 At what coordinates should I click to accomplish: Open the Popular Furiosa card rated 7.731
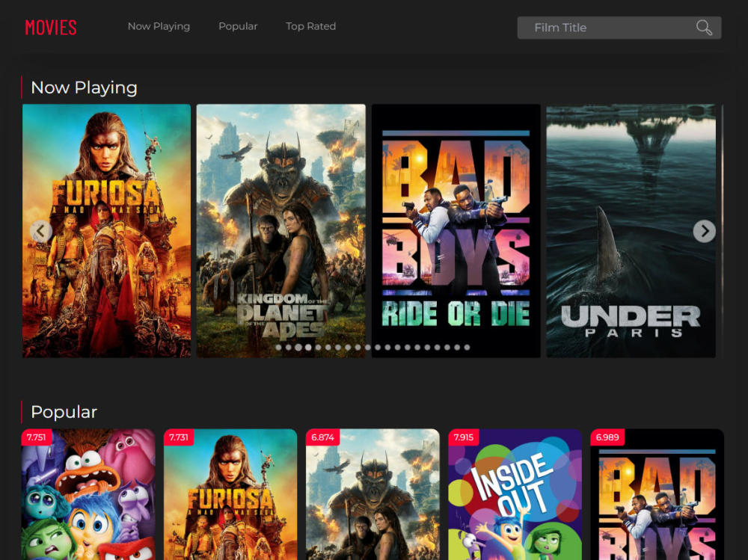[x=230, y=495]
